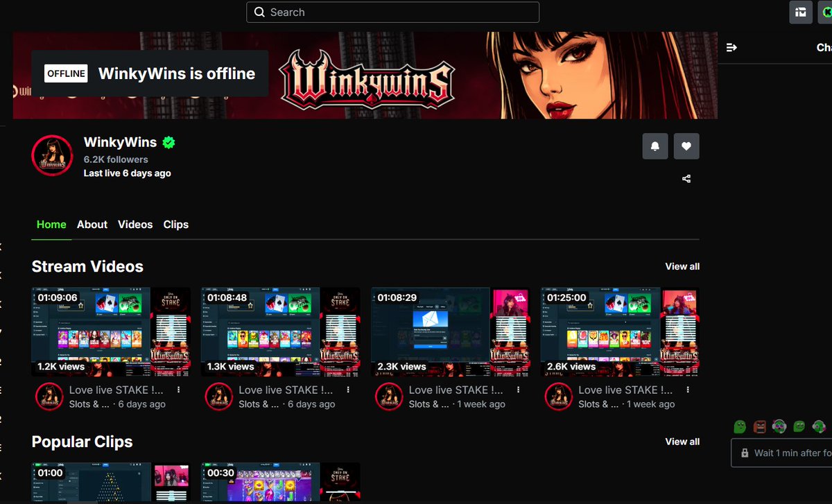Pick the green emote with pink glasses
This screenshot has width=832, height=504.
pos(779,426)
